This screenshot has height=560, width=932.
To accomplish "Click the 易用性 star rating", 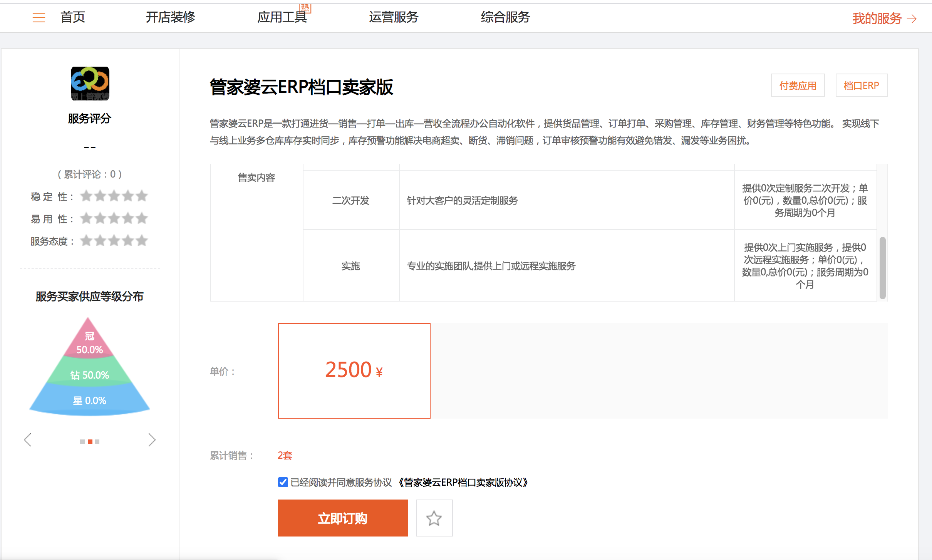I will pos(114,218).
